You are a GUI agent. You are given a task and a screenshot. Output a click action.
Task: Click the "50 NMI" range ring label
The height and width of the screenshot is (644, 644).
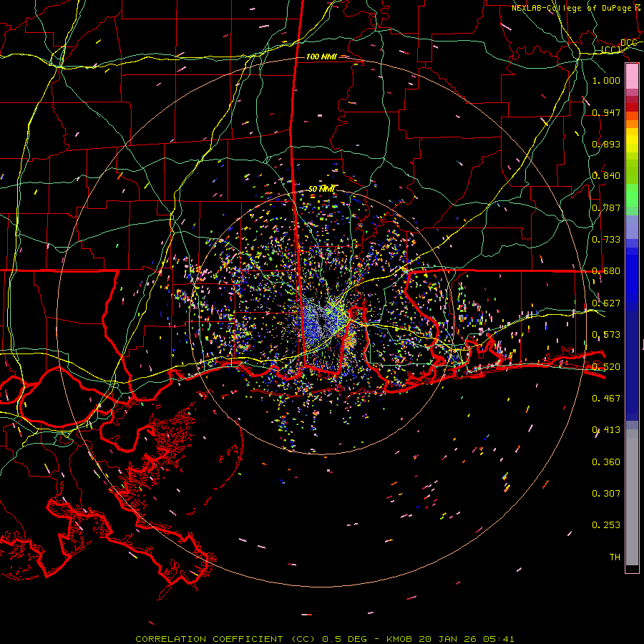(321, 189)
